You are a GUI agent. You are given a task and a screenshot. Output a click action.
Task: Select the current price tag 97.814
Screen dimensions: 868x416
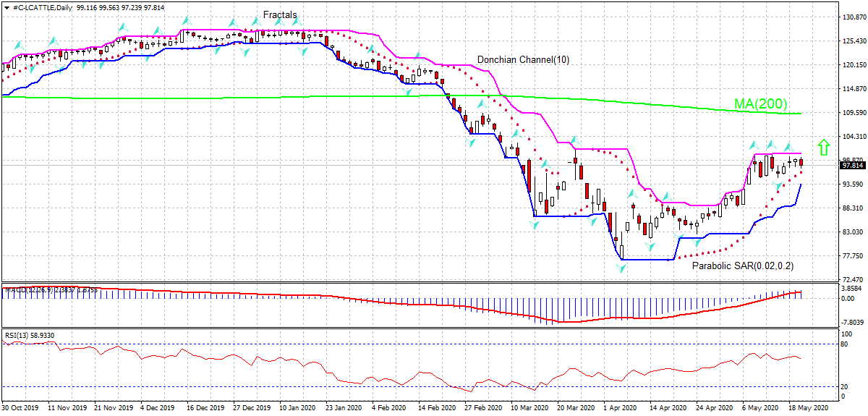pyautogui.click(x=851, y=165)
